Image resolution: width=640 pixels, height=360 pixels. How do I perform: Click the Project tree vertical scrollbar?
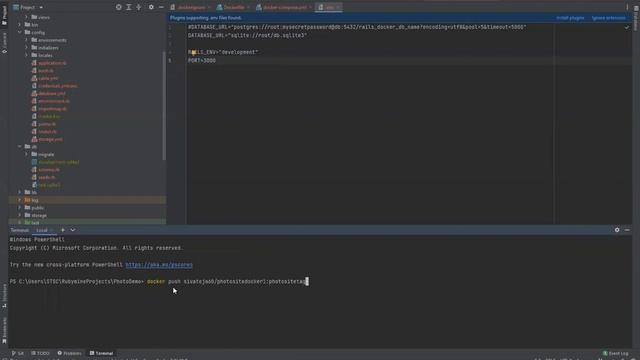[x=164, y=106]
